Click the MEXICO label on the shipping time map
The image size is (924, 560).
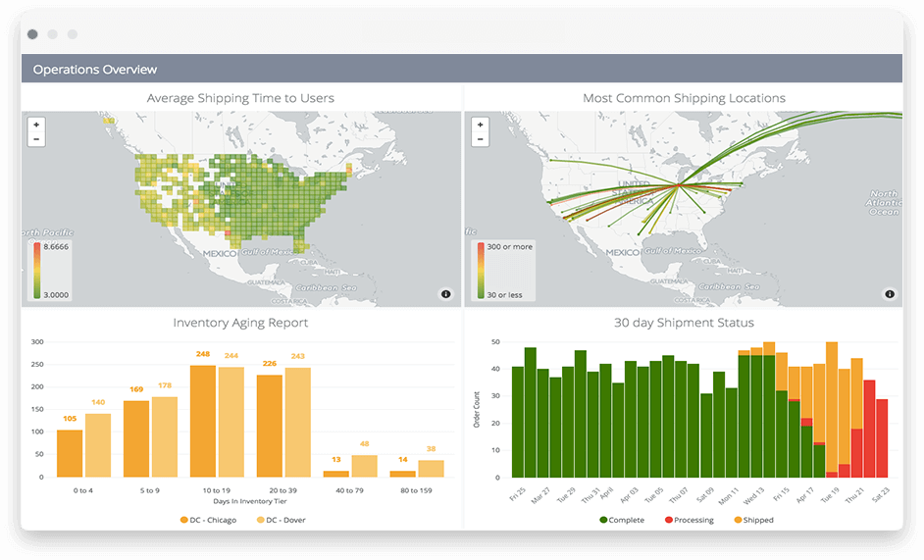click(x=220, y=253)
